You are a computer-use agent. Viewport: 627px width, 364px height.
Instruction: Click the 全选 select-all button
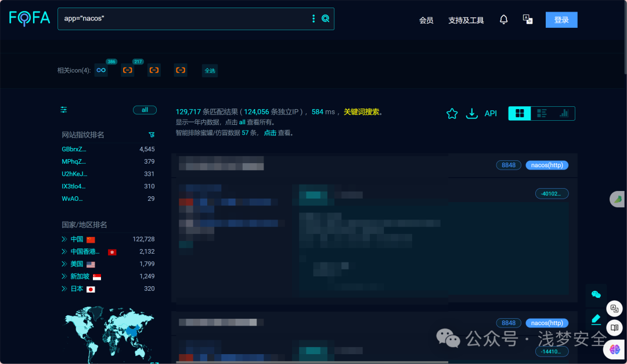(x=210, y=70)
